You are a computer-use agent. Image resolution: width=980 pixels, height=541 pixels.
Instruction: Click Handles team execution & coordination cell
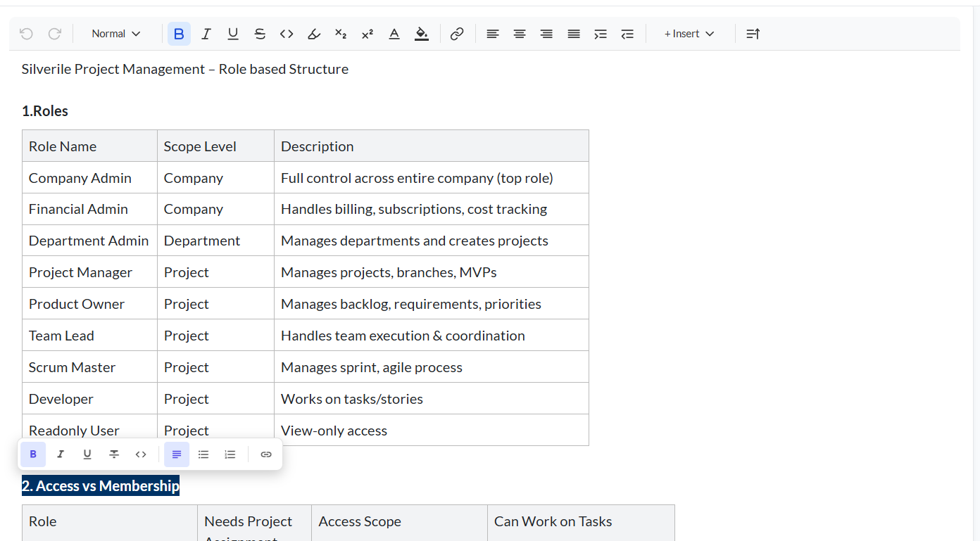click(x=432, y=336)
